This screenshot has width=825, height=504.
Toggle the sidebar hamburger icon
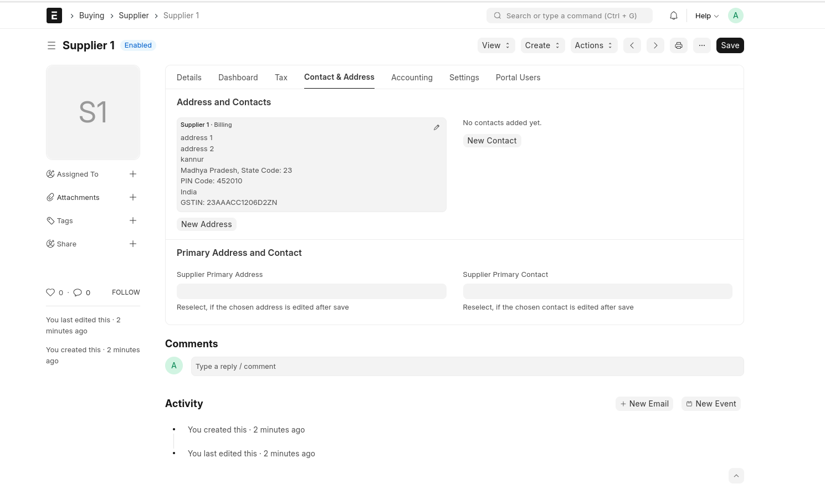pos(52,45)
